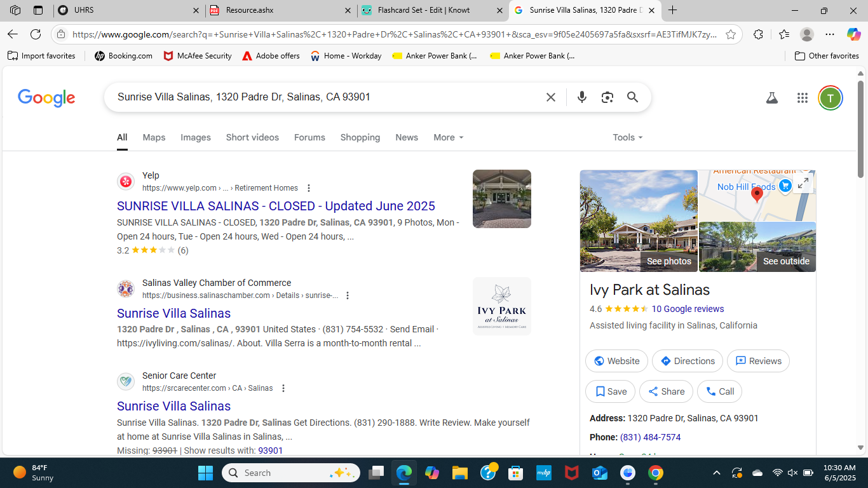Add this page to favorites star
This screenshot has width=868, height=488.
click(x=731, y=34)
